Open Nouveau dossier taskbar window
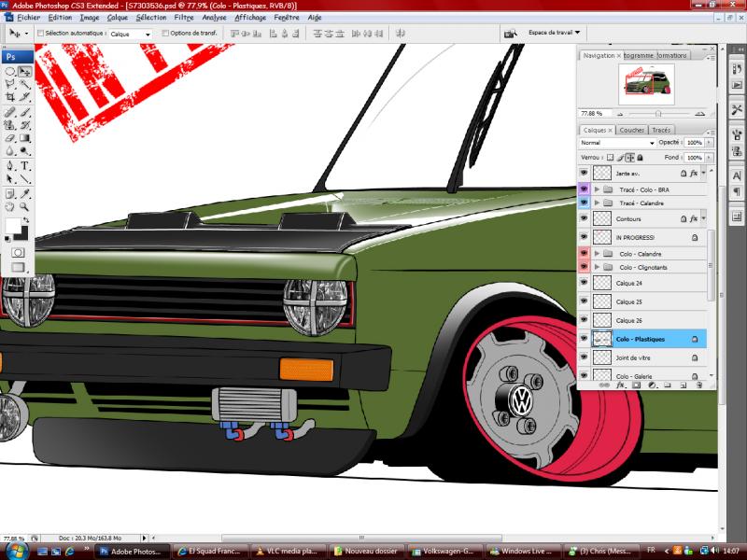 [367, 551]
